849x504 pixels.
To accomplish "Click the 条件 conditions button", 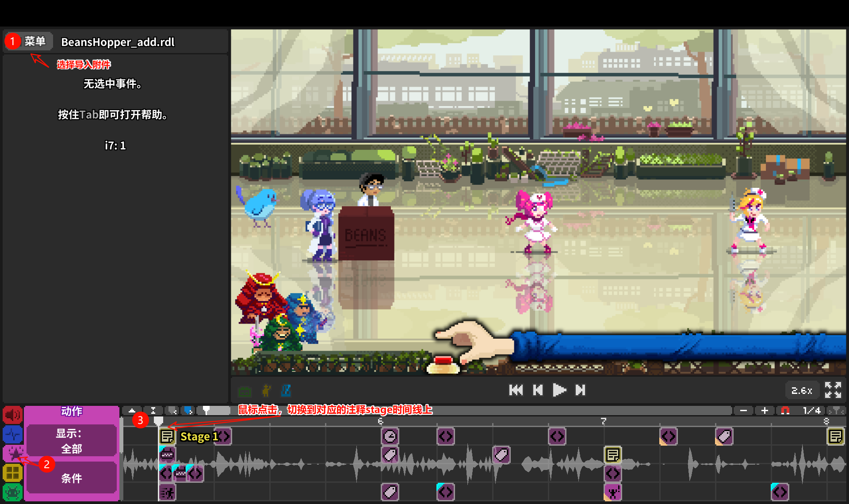I will tap(71, 478).
